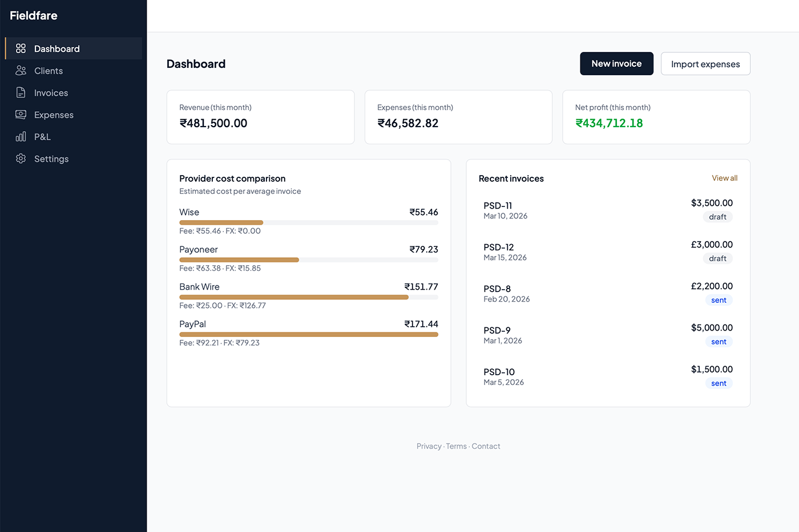Open the Privacy footer link
The height and width of the screenshot is (532, 799).
click(429, 446)
